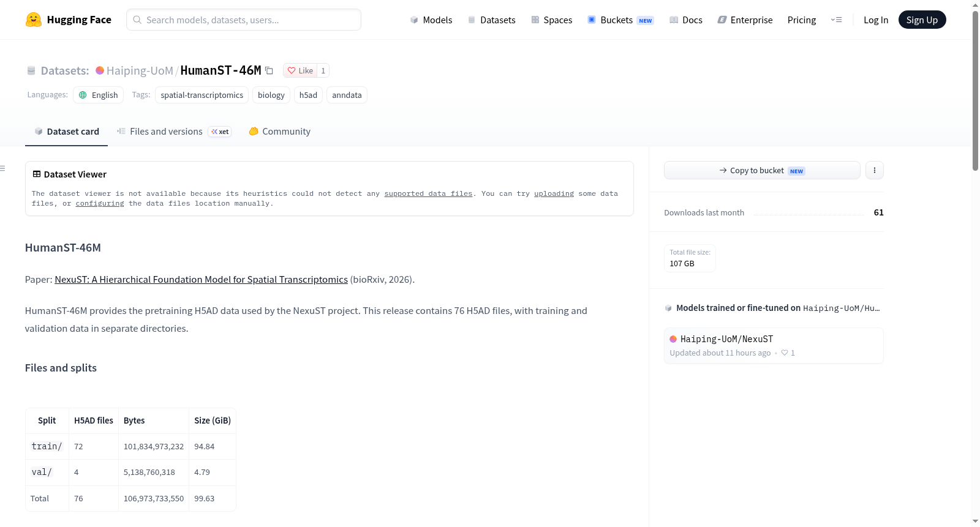The height and width of the screenshot is (527, 980).
Task: Open the like count showing 1
Action: [323, 70]
